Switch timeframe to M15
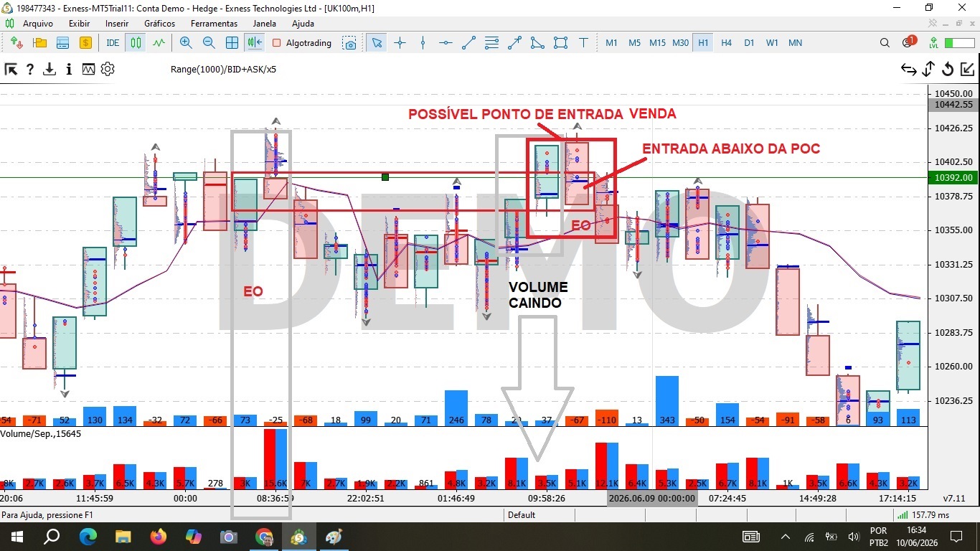 click(657, 43)
